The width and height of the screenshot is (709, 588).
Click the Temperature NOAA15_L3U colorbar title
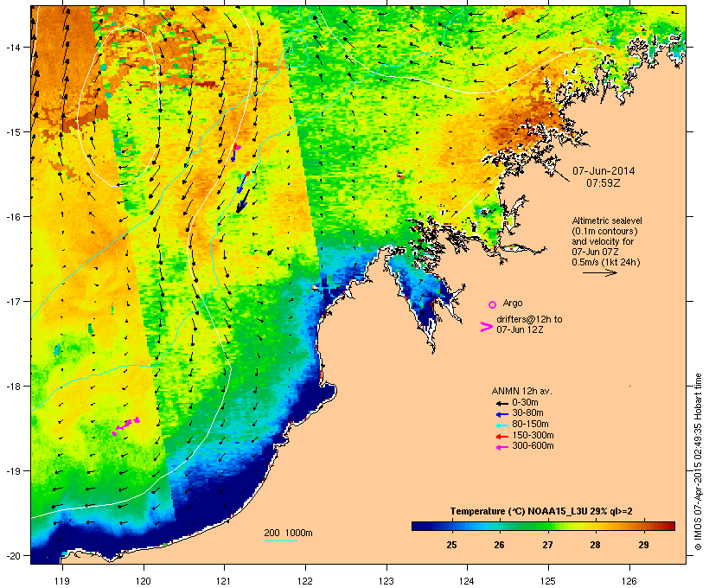pyautogui.click(x=541, y=512)
